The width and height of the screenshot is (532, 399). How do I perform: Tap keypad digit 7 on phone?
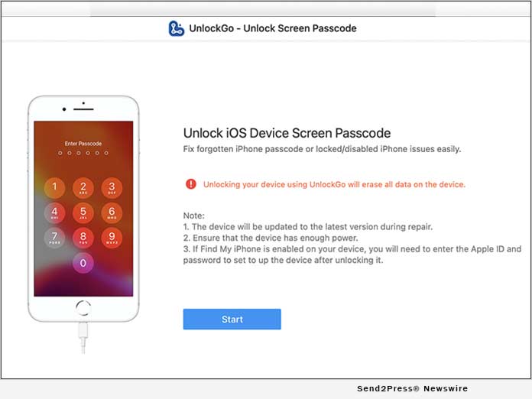[54, 238]
